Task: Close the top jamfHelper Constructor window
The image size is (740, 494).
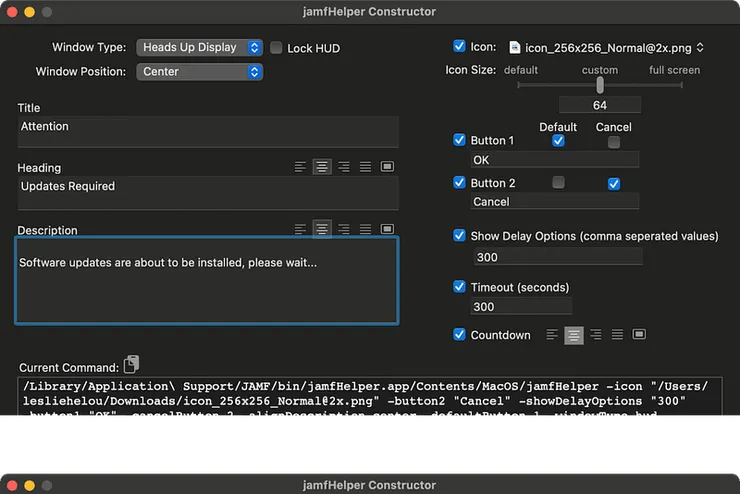Action: (12, 12)
